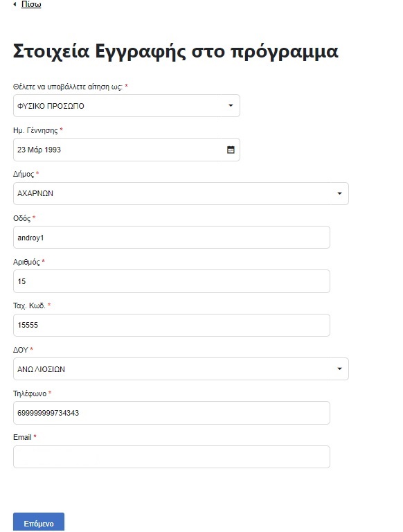This screenshot has width=403, height=532.
Task: Click the back arrow icon beside Πίσω
Action: (x=15, y=4)
